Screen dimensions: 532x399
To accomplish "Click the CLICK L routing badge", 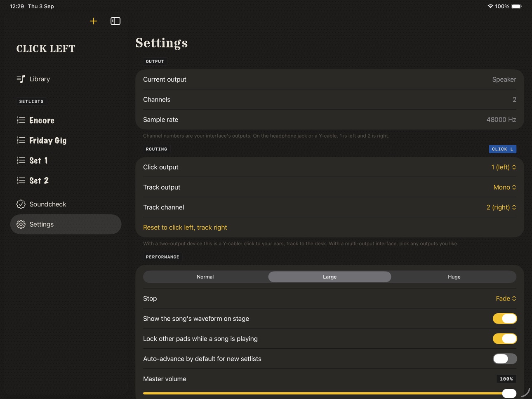I will (503, 149).
